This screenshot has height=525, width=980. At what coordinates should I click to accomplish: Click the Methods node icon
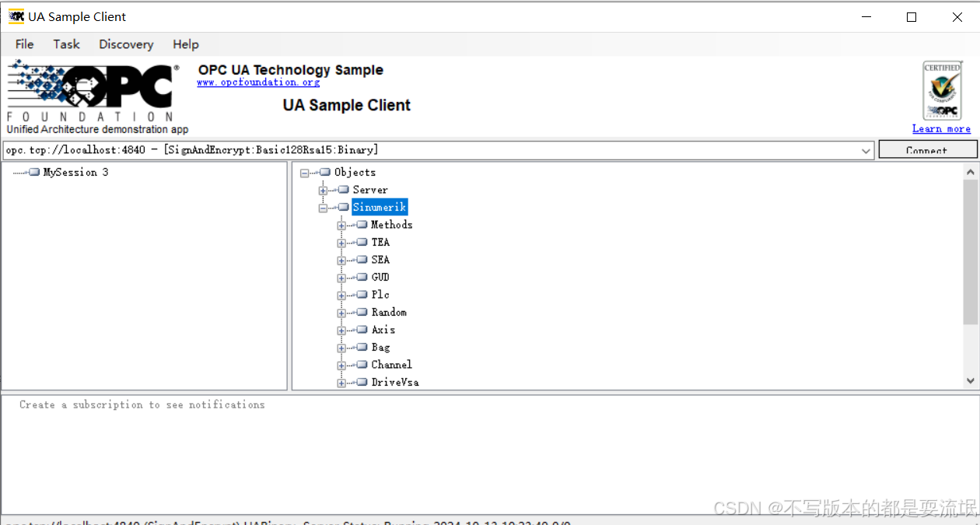[x=362, y=225]
